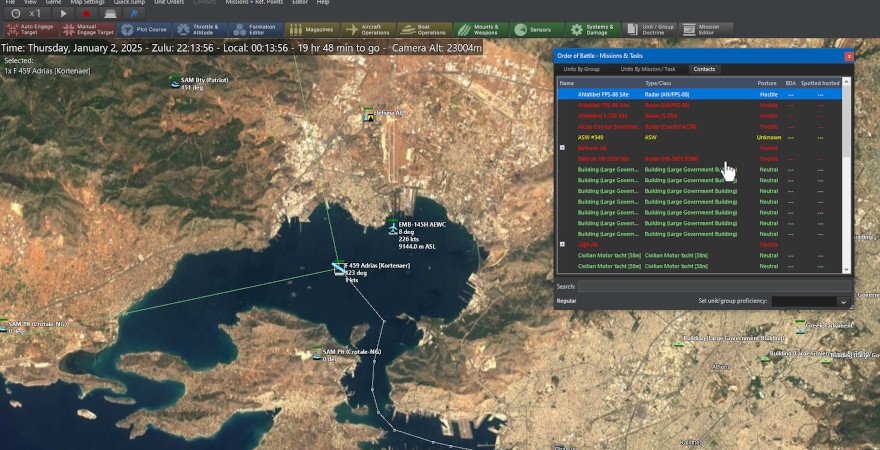Start the simulation with the play button

coord(63,13)
